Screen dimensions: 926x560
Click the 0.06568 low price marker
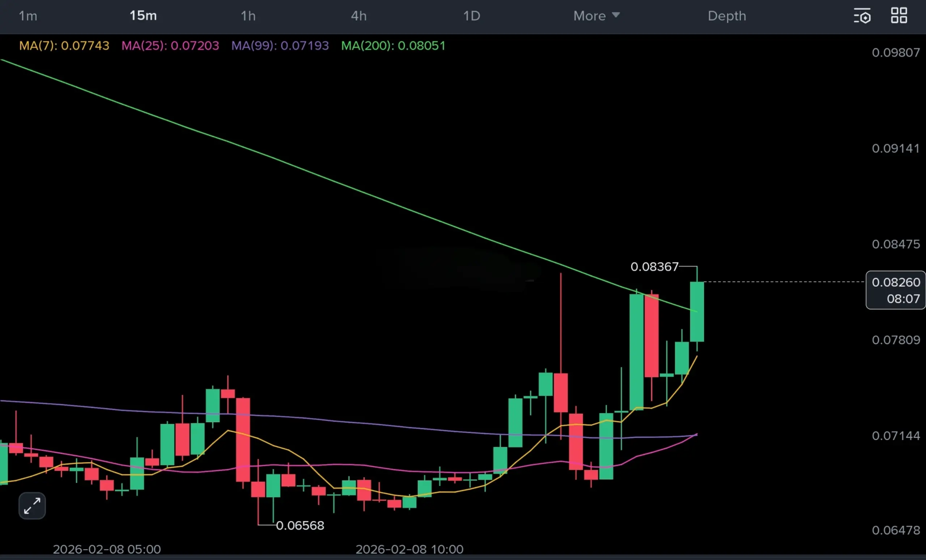[300, 525]
